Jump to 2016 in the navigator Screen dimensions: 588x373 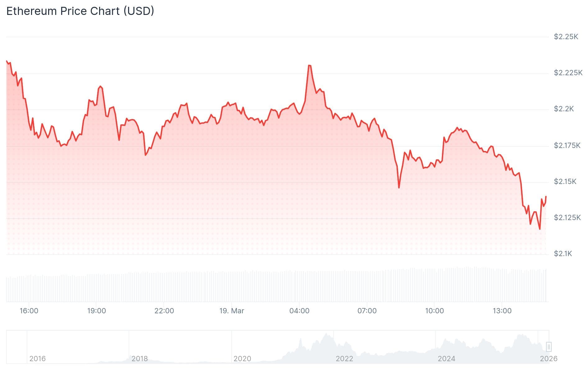(x=37, y=359)
